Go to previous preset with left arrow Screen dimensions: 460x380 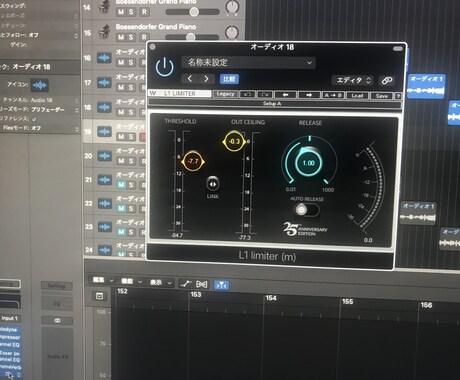point(190,79)
